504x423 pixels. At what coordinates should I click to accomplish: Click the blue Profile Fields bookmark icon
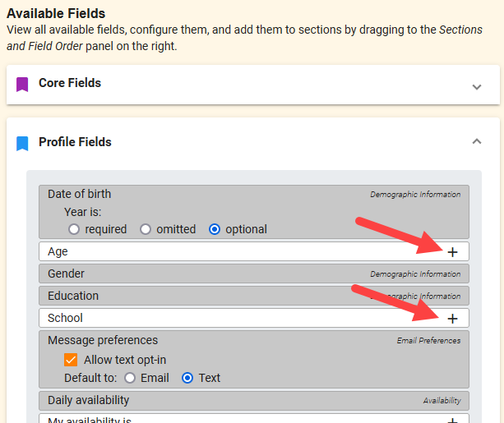click(x=22, y=144)
